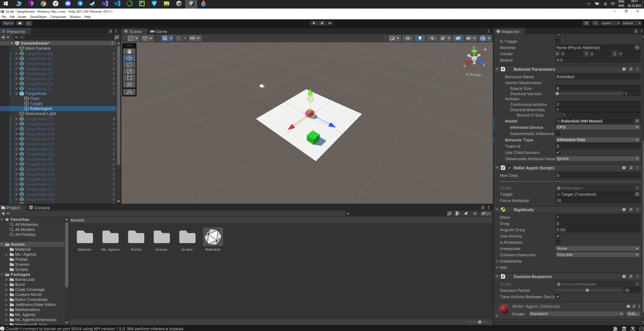The height and width of the screenshot is (331, 644).
Task: Expand TargetArea (8) in the Hierarchy
Action: pyautogui.click(x=16, y=54)
